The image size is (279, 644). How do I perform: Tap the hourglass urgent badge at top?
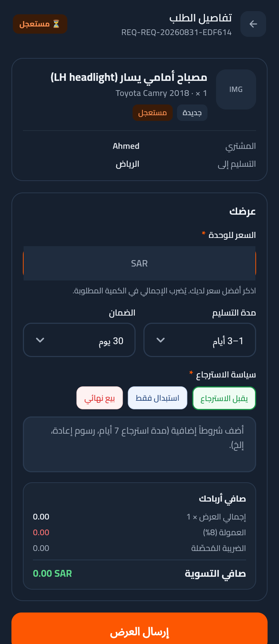(x=40, y=24)
